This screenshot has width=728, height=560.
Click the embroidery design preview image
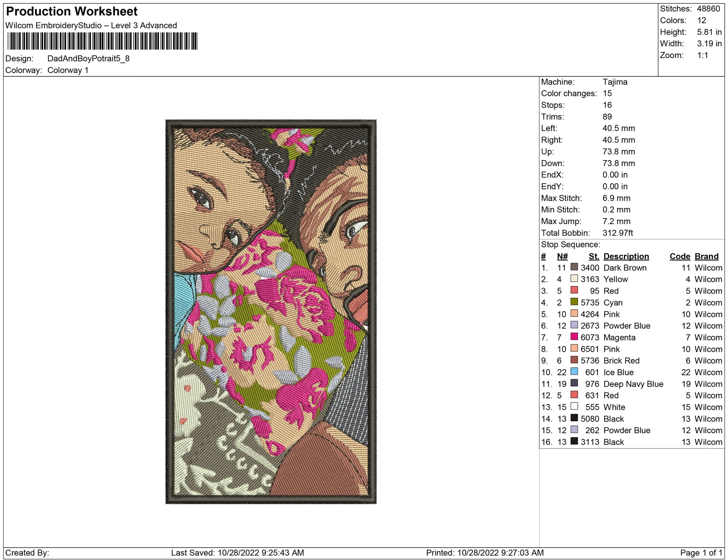point(271,312)
